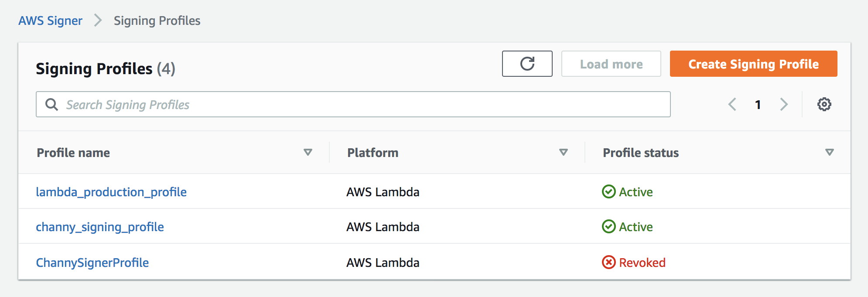Click the refresh icon button
The height and width of the screenshot is (297, 868).
click(527, 64)
